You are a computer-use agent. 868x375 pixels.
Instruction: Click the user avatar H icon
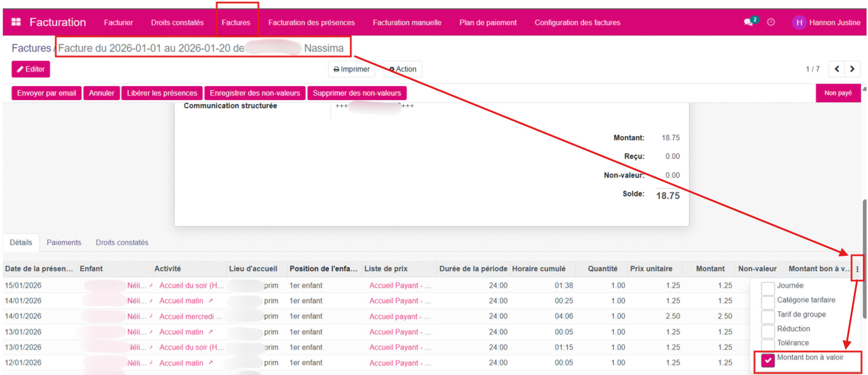click(x=799, y=22)
